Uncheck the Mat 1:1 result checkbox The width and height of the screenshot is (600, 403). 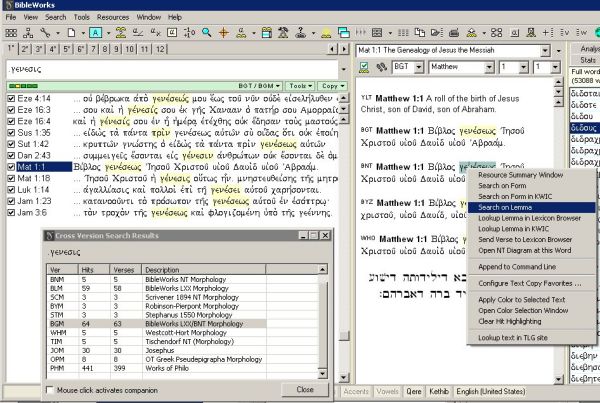pyautogui.click(x=11, y=167)
